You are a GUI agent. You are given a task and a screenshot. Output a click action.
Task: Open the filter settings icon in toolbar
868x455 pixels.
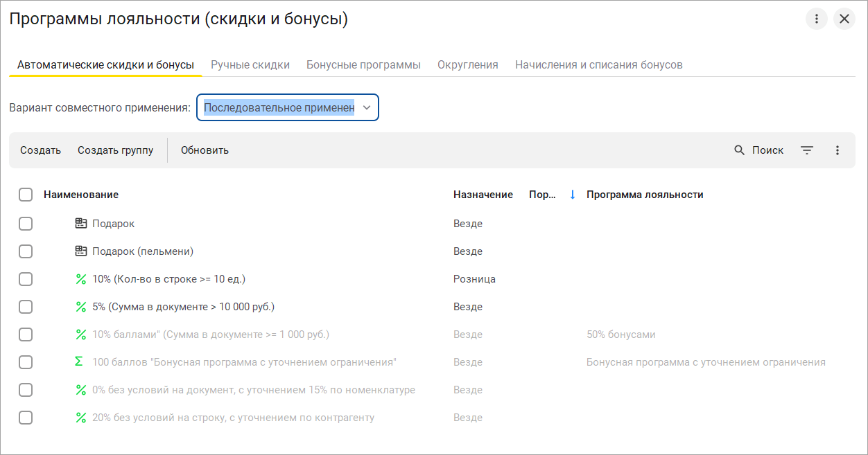coord(807,150)
